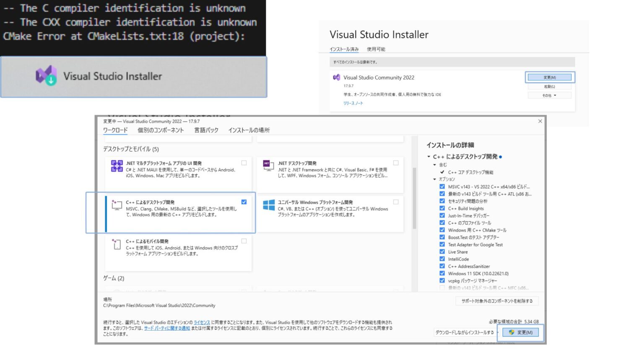The image size is (644, 362).
Task: Uncheck C++ Build Insights option
Action: pos(442,208)
